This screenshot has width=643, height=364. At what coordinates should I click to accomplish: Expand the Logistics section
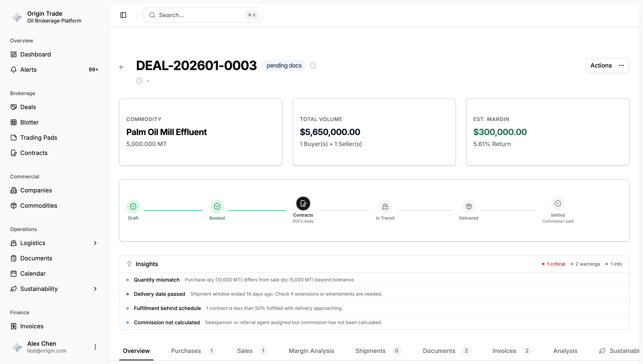tap(95, 243)
